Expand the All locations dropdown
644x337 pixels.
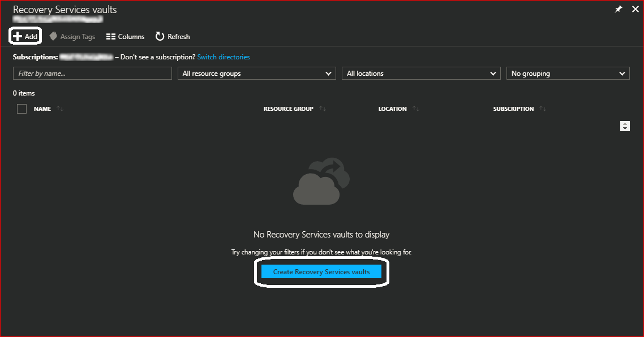421,73
